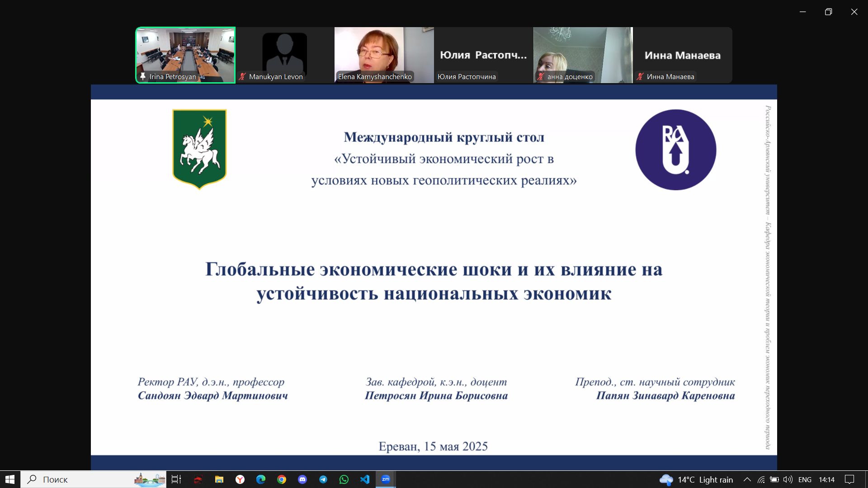Open WhatsApp from the taskbar
Screen dimensions: 868x488
[x=344, y=479]
